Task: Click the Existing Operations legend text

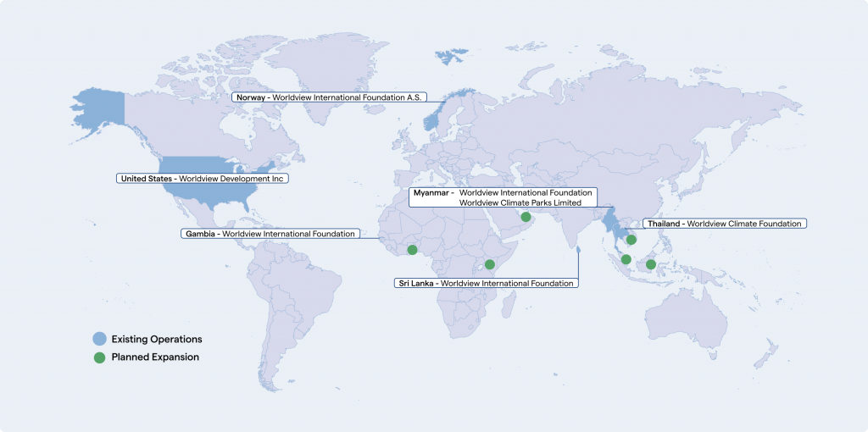Action: point(156,339)
